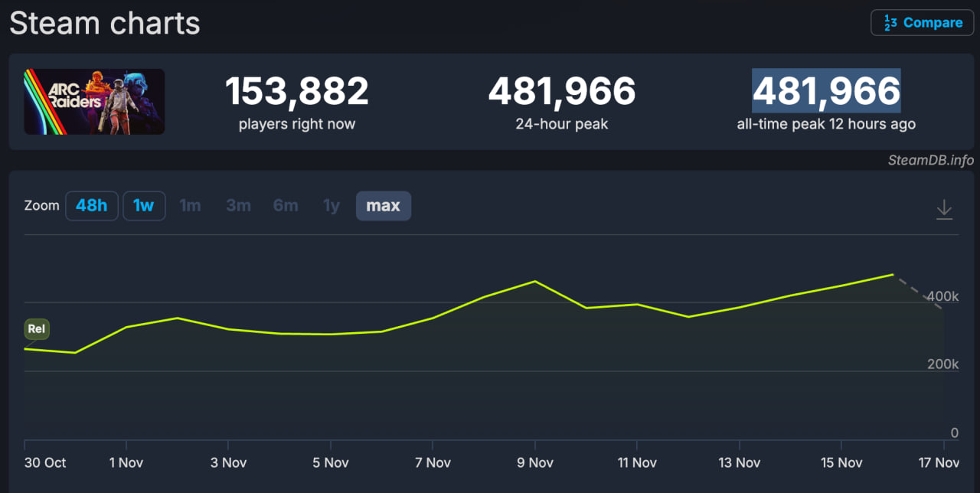Click the 24-hour peak value
The image size is (980, 493).
(x=561, y=91)
